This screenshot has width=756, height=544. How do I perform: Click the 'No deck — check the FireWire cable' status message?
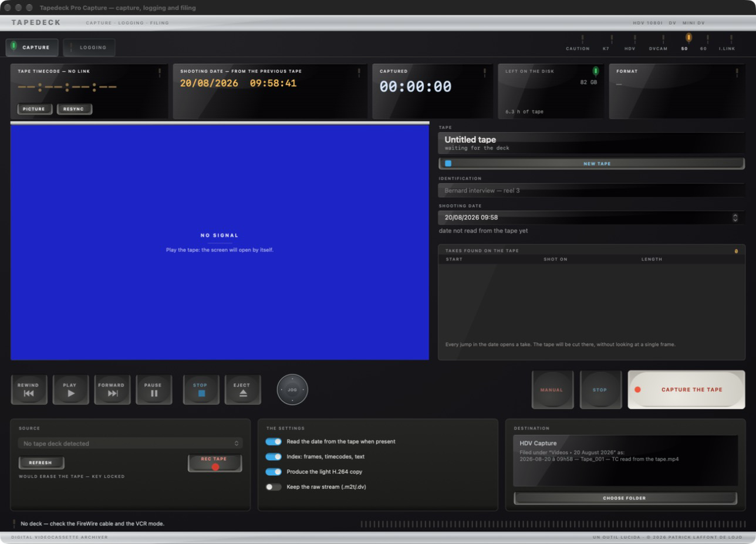tap(93, 523)
